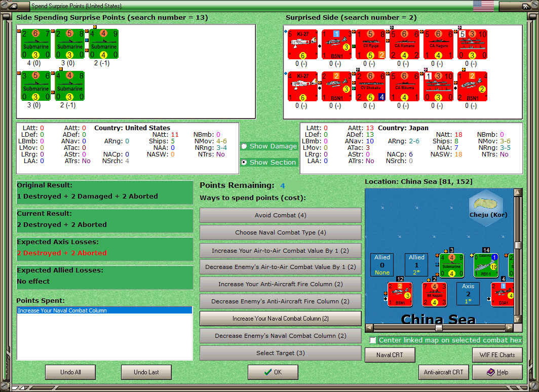
Task: Open the window system menu icon
Action: click(13, 6)
